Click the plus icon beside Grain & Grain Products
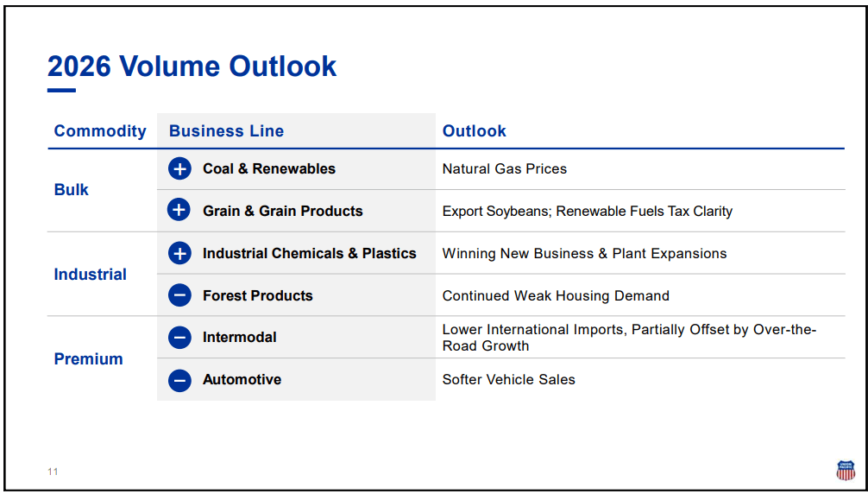868x494 pixels. click(179, 211)
